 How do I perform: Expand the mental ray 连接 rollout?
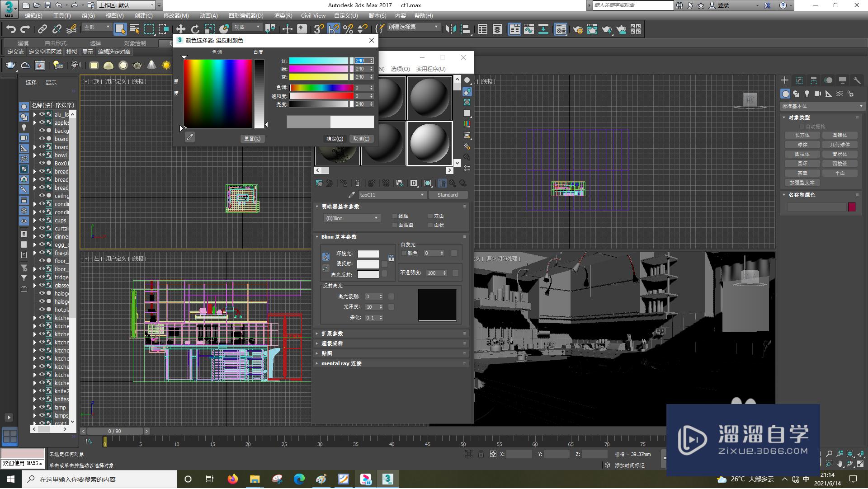point(391,363)
